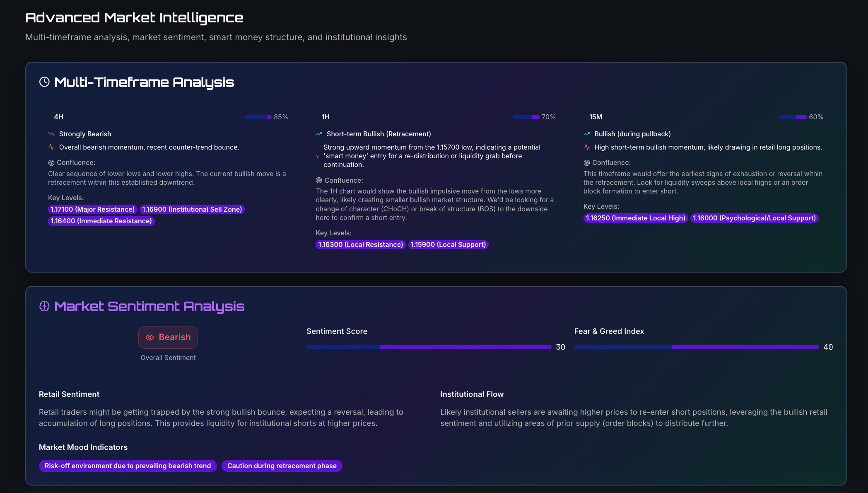868x493 pixels.
Task: Select the 1.15900 Local Support tag
Action: point(448,244)
